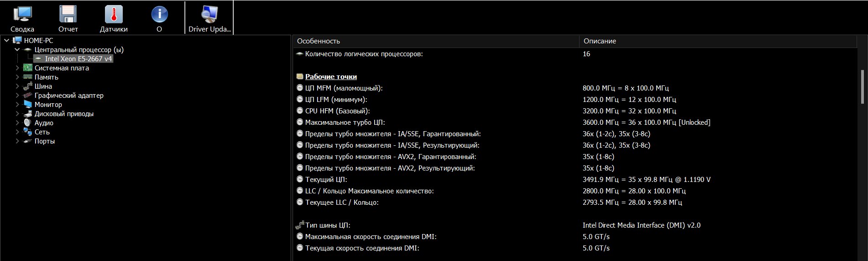Click the Аудио speaker icon
Screen dimensions: 868x261
(x=27, y=123)
